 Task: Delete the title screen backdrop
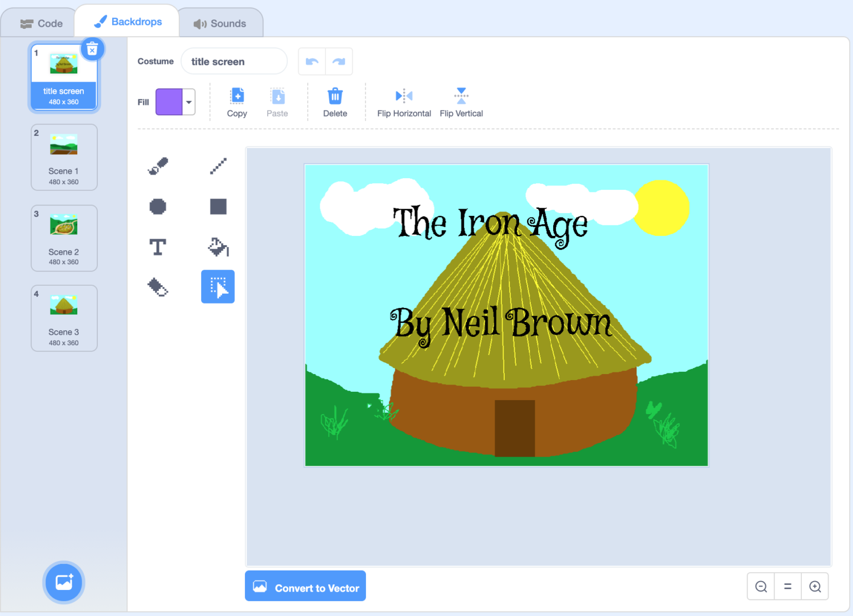(93, 49)
